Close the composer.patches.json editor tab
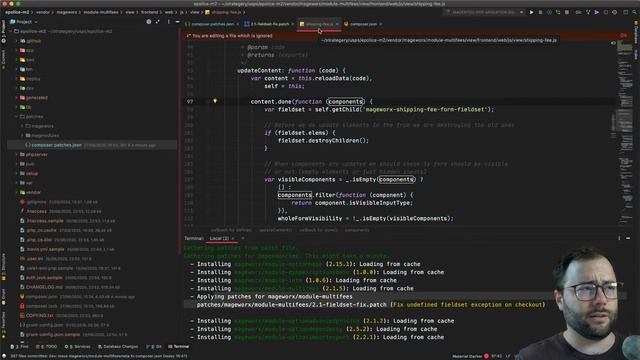The width and height of the screenshot is (640, 360). point(238,24)
